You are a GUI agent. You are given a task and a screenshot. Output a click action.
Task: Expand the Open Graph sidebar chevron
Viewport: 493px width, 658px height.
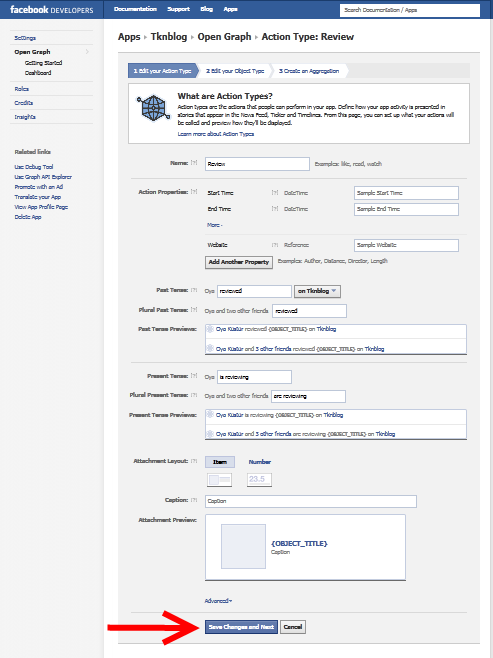87,52
